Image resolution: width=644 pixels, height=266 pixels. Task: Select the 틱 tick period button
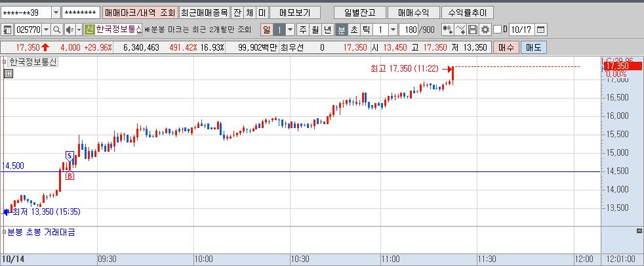click(366, 30)
